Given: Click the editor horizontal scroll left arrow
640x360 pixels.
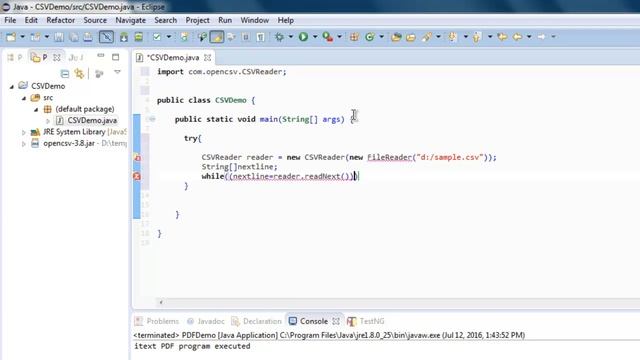Looking at the screenshot, I should [x=161, y=302].
